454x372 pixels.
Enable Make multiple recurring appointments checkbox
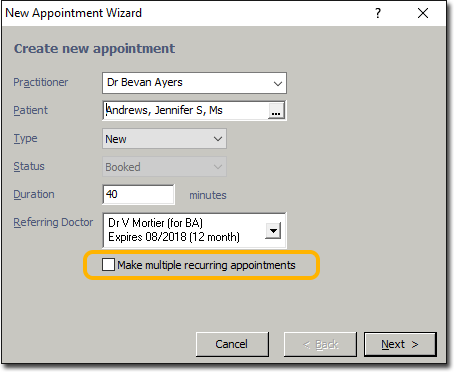(x=108, y=265)
